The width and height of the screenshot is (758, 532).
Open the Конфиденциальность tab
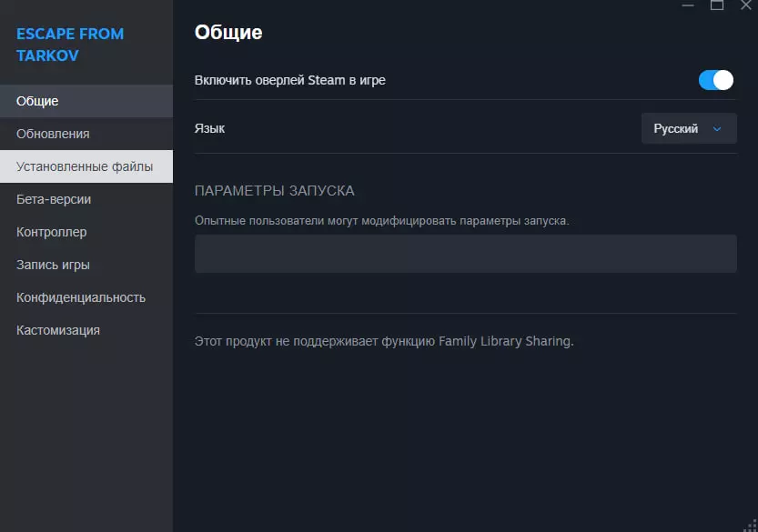pyautogui.click(x=81, y=297)
